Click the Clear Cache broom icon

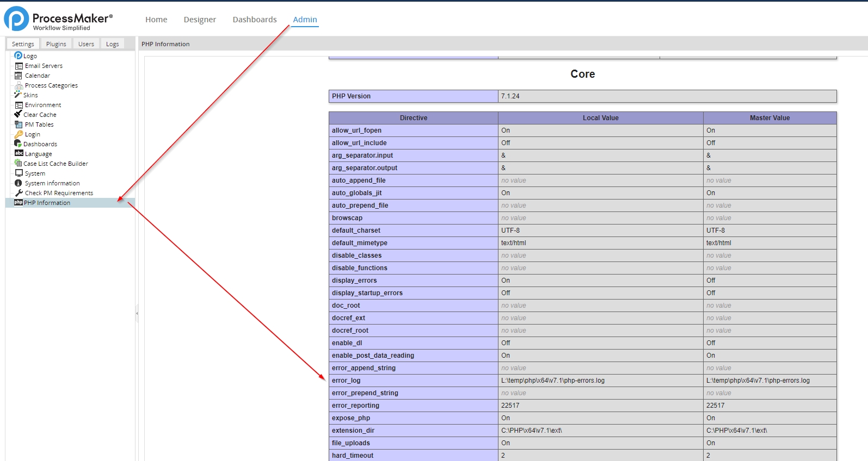pyautogui.click(x=18, y=114)
